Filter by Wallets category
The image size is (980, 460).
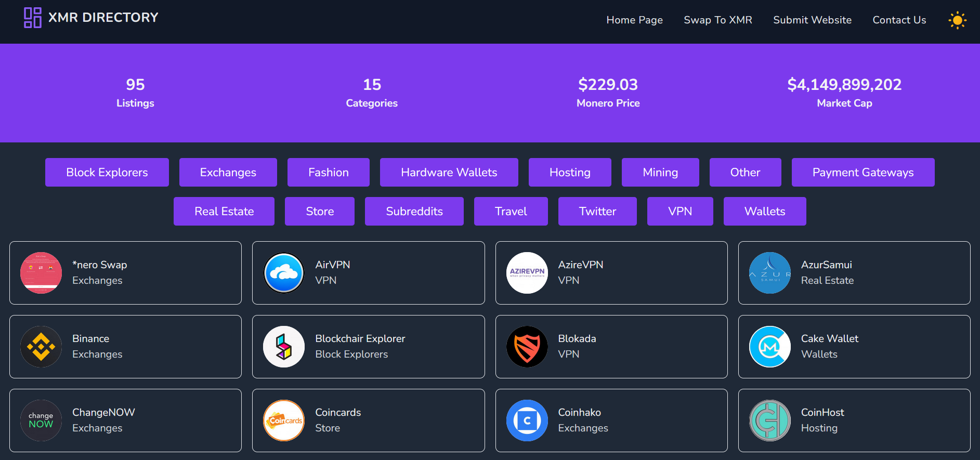(765, 211)
